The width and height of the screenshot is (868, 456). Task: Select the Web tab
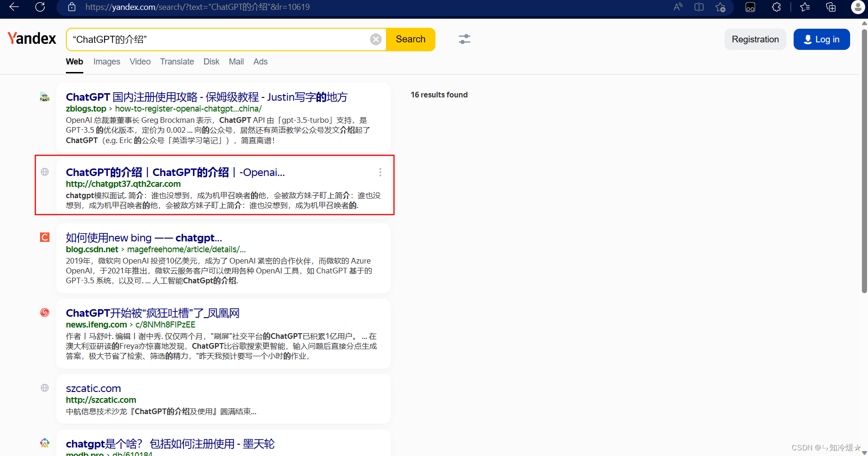click(74, 62)
